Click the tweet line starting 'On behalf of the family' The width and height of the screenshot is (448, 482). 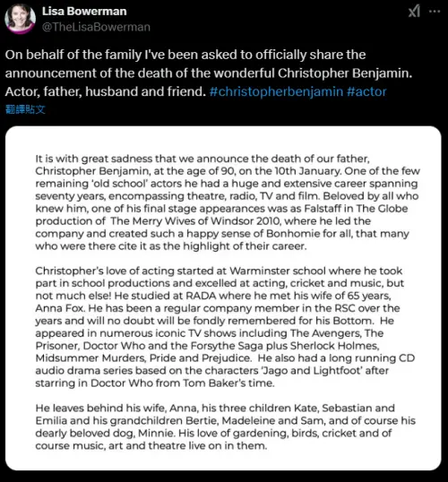[185, 55]
